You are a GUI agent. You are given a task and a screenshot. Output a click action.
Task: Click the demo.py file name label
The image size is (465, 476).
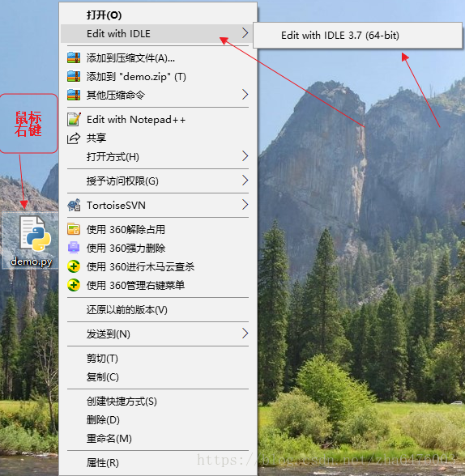coord(31,261)
